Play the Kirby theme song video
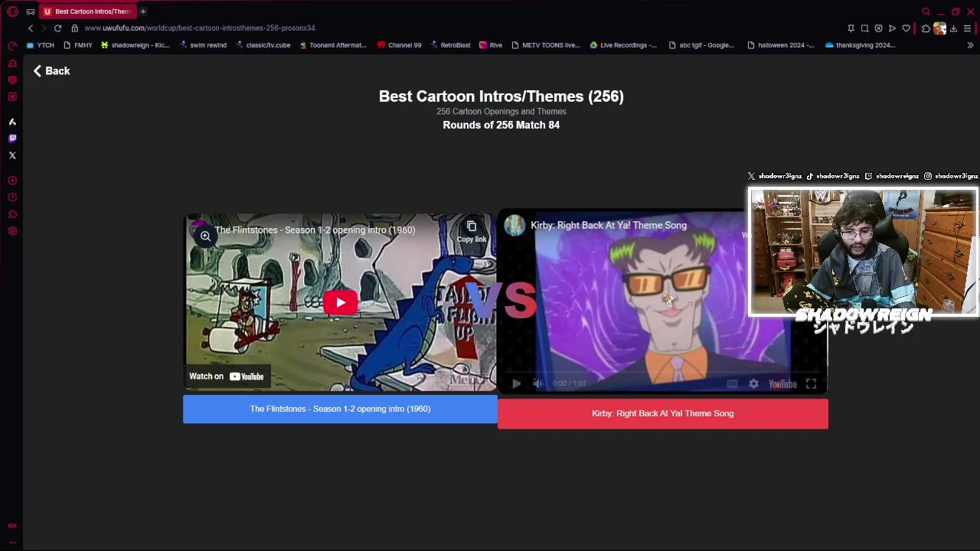This screenshot has width=980, height=551. coord(516,383)
